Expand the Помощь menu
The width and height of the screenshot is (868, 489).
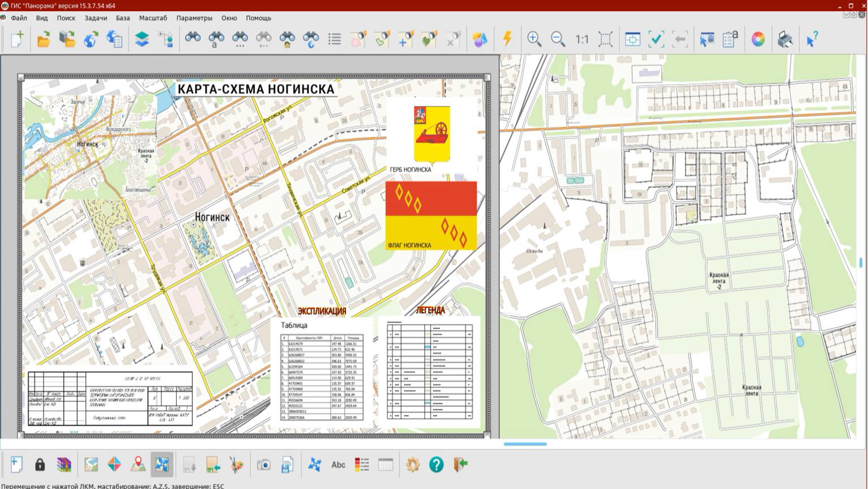(x=258, y=18)
